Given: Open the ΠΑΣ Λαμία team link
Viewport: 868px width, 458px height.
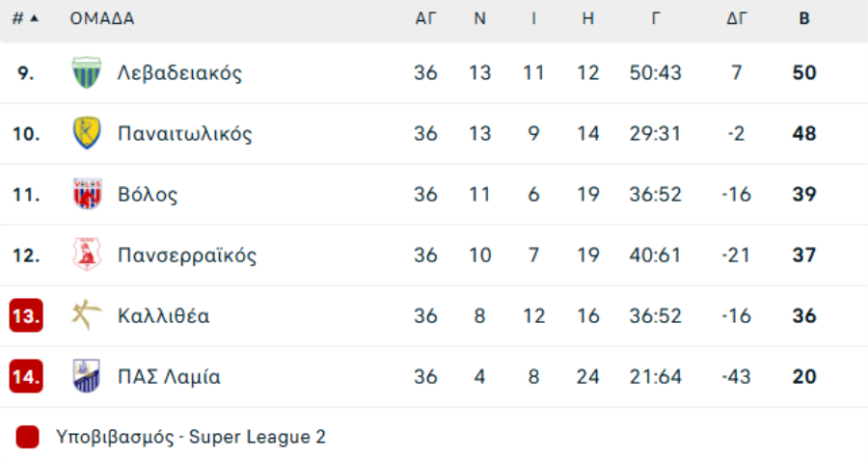Looking at the screenshot, I should point(169,377).
